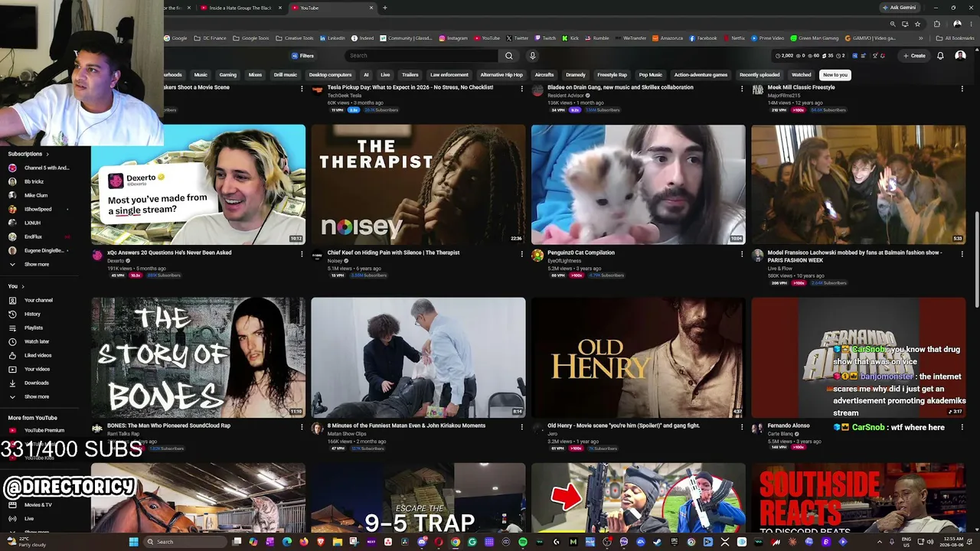Open the Netflix bookmark
This screenshot has height=551, width=980.
click(x=733, y=38)
